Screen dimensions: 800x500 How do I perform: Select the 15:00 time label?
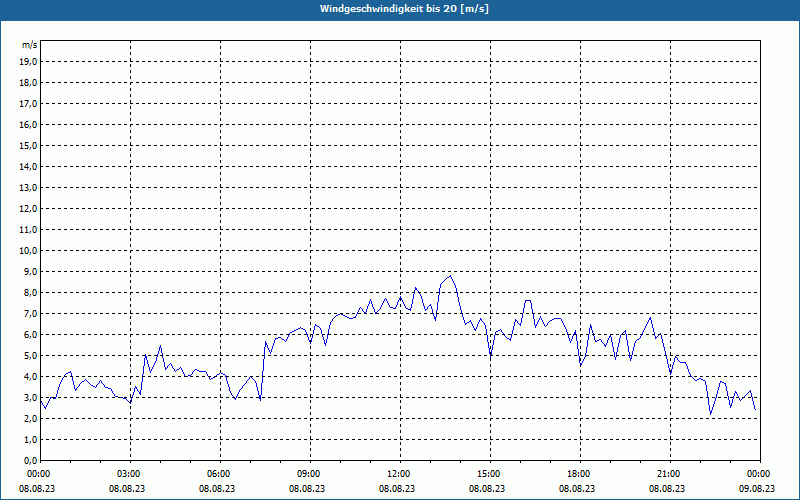(490, 474)
